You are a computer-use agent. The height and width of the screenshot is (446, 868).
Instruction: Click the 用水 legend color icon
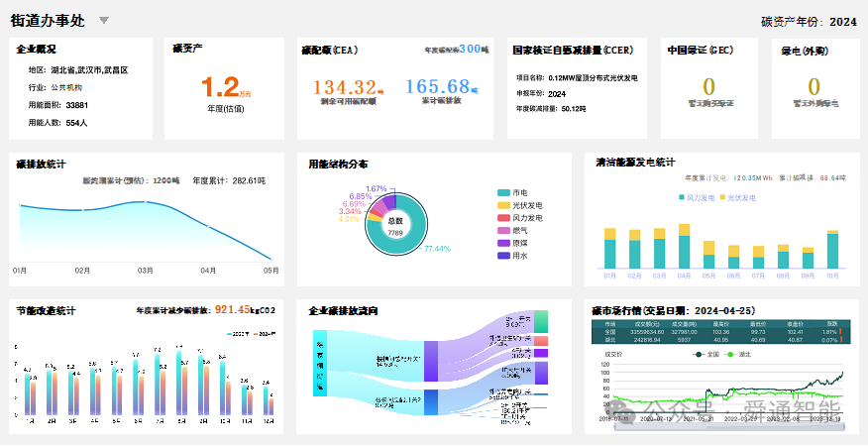pyautogui.click(x=503, y=256)
